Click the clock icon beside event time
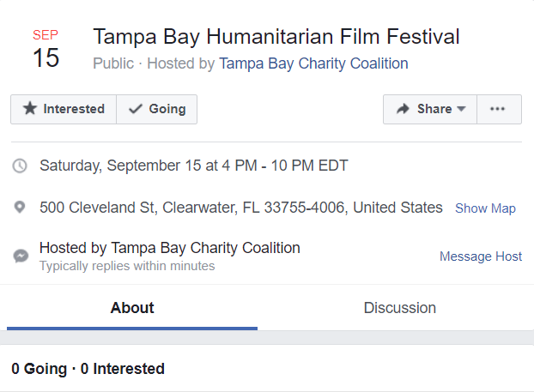Viewport: 534px width, 392px height. pyautogui.click(x=20, y=166)
